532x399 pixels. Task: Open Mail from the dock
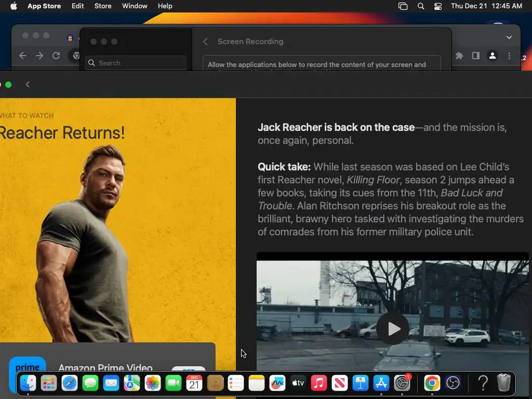coord(111,383)
